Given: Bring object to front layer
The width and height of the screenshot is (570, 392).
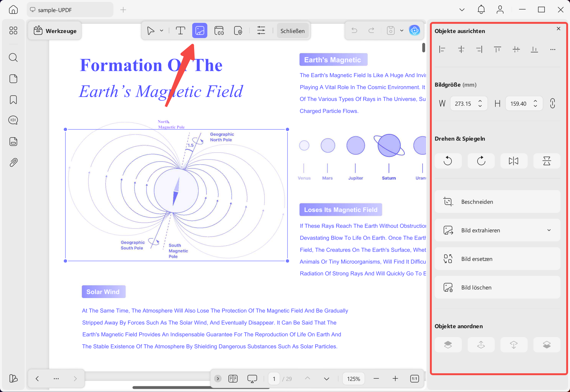Looking at the screenshot, I should [x=448, y=345].
